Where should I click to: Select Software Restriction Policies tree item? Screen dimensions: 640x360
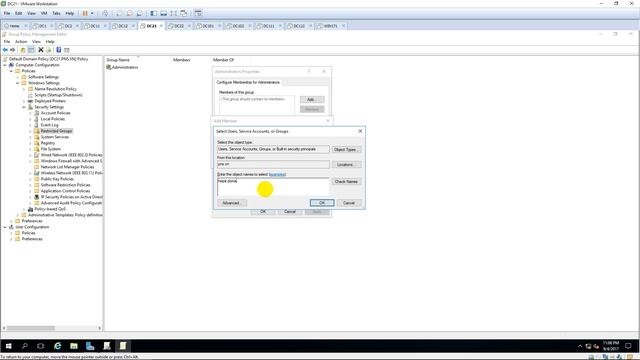[65, 185]
